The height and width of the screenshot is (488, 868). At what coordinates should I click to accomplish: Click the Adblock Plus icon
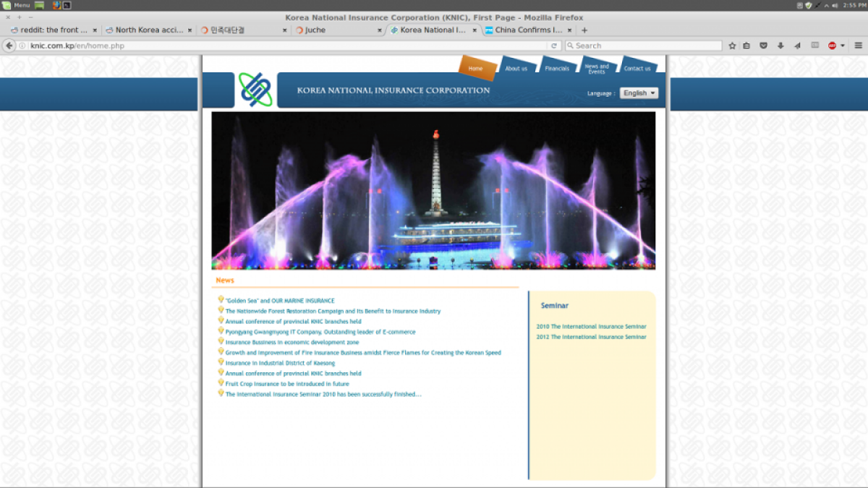click(832, 45)
